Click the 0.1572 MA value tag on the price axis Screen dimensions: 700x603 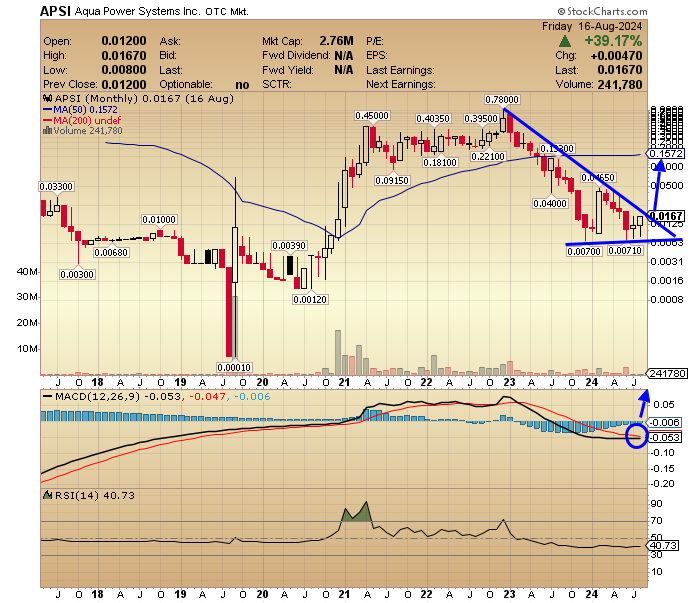[666, 154]
